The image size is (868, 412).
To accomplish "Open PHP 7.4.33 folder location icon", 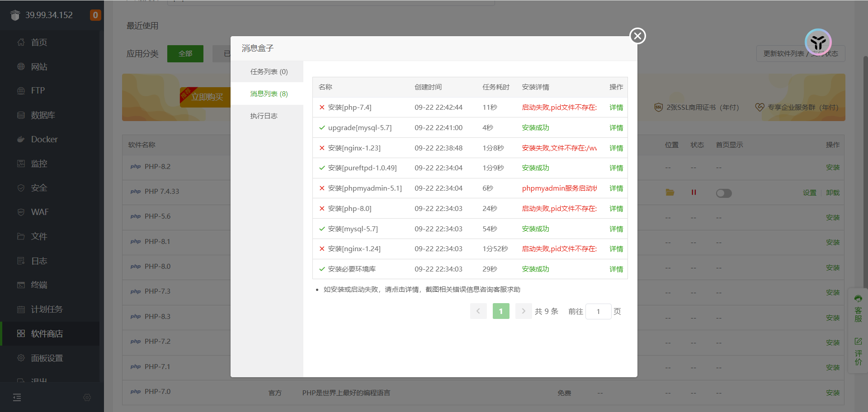I will point(670,192).
